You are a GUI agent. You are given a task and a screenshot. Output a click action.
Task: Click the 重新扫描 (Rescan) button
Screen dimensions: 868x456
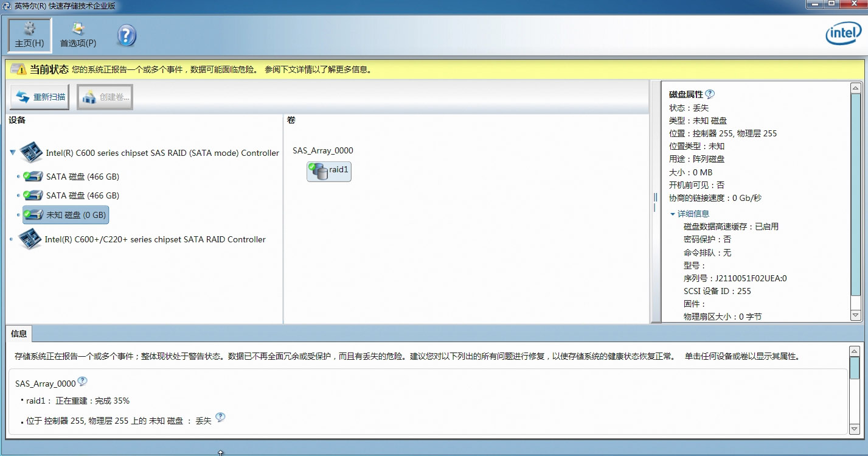pyautogui.click(x=39, y=96)
